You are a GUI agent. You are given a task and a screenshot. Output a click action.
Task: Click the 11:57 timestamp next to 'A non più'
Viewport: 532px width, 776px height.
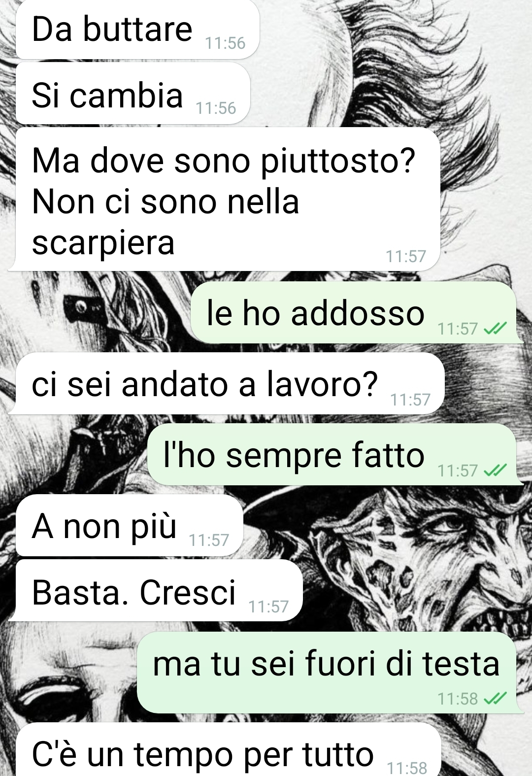(209, 540)
